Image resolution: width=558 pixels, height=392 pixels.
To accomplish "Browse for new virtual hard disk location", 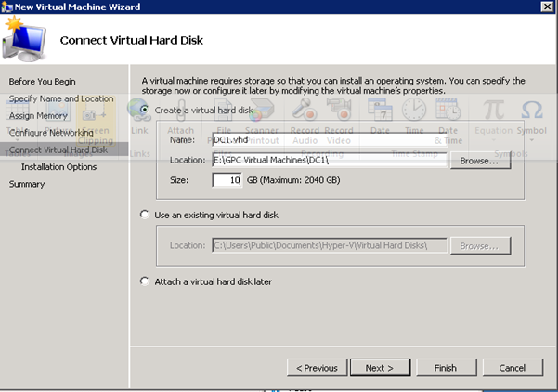I will (480, 161).
